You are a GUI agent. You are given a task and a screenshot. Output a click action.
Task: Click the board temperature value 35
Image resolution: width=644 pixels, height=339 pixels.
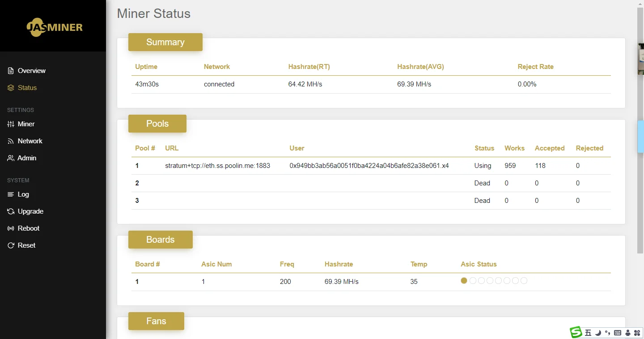[x=414, y=282]
